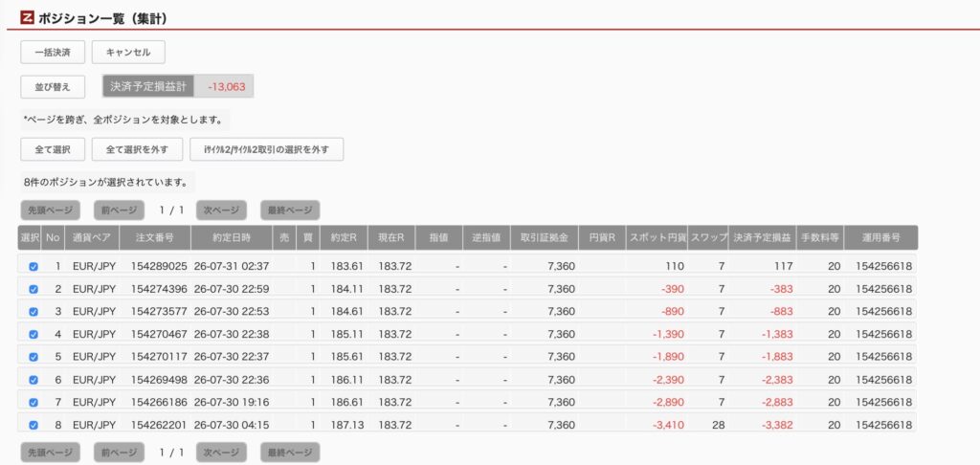This screenshot has height=465, width=980.
Task: Click the bottom 先頭ページ pager button
Action: coord(50,453)
